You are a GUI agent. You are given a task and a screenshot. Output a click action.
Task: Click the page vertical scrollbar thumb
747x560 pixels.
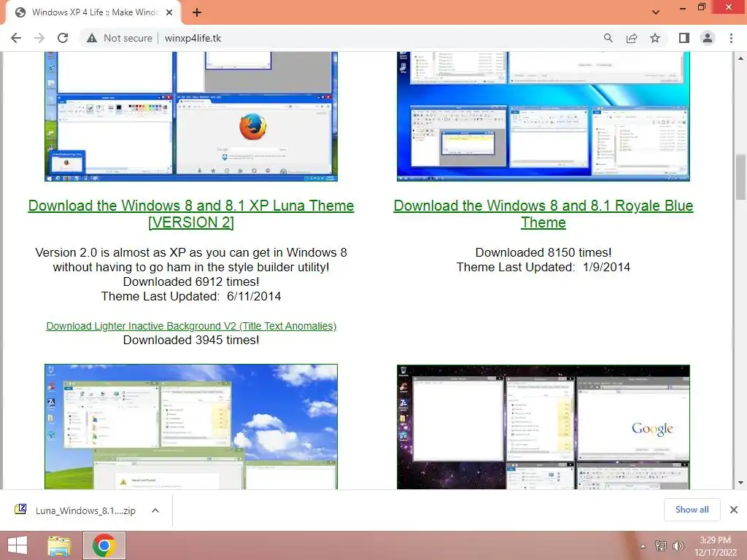[x=741, y=176]
